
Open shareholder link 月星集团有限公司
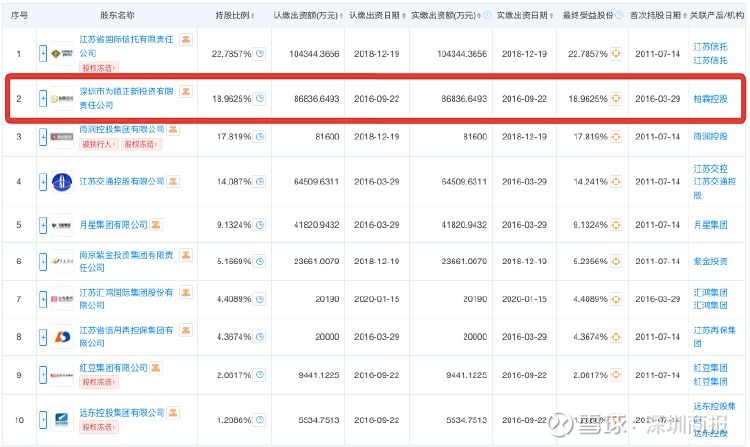point(113,224)
